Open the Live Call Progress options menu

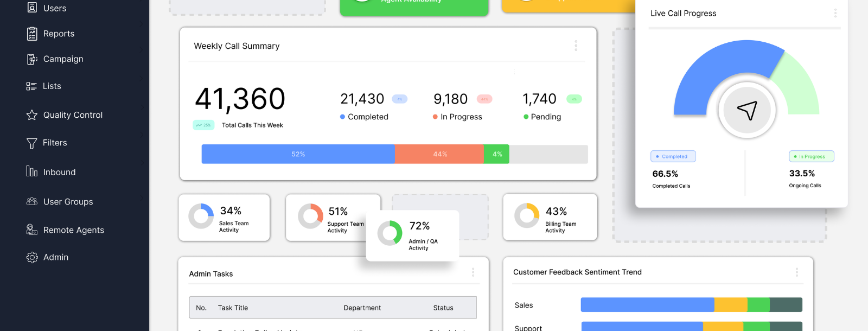point(835,13)
